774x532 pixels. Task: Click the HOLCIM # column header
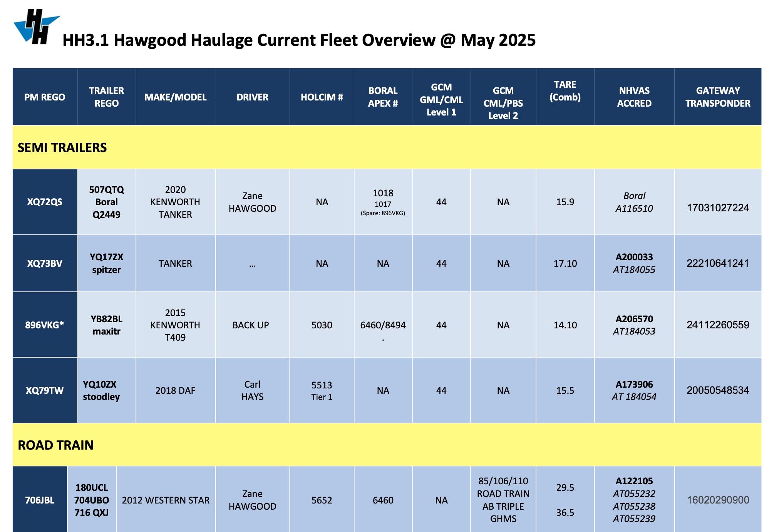(x=322, y=97)
